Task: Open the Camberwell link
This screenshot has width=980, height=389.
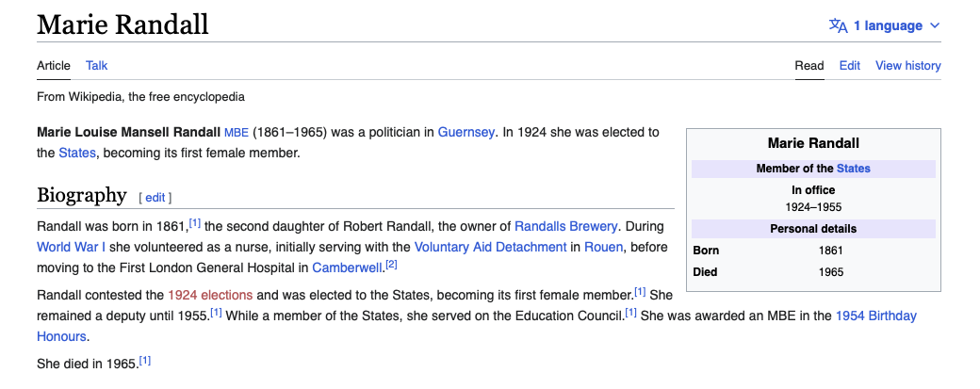Action: coord(347,267)
